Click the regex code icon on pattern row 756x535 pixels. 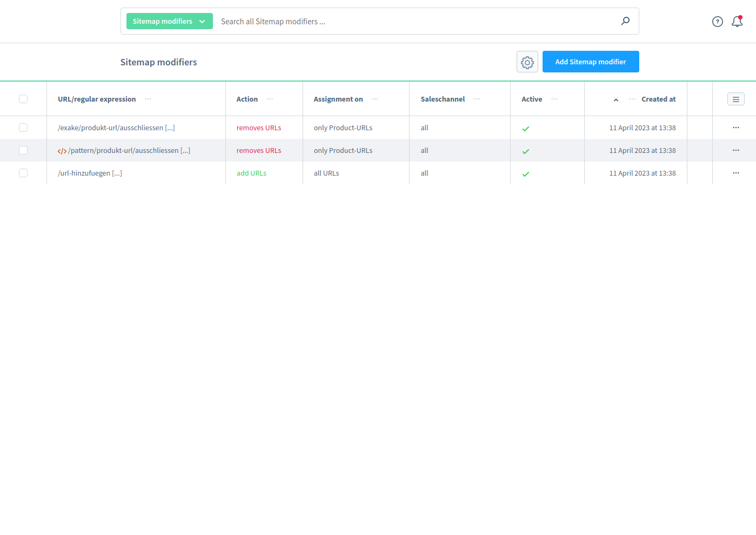pos(62,151)
